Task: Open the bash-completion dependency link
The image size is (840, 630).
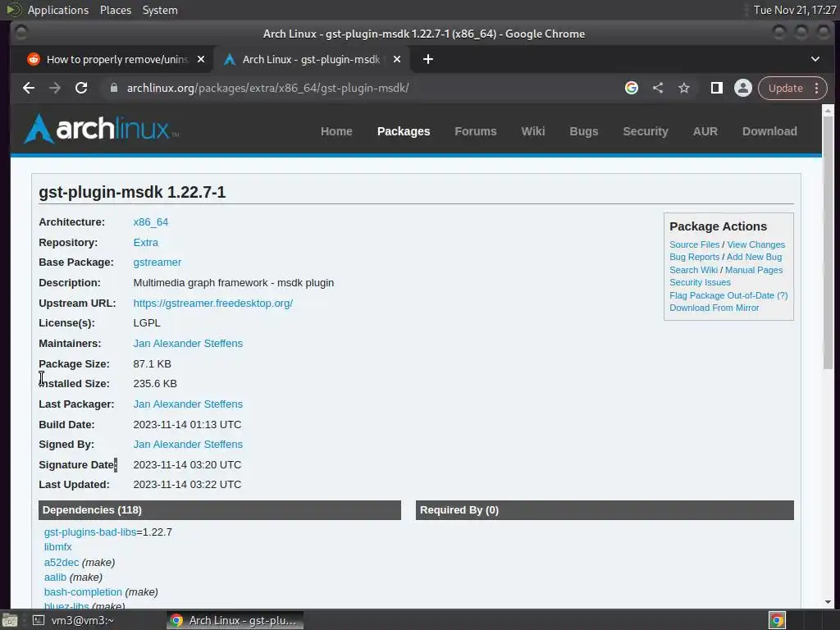Action: click(x=83, y=592)
